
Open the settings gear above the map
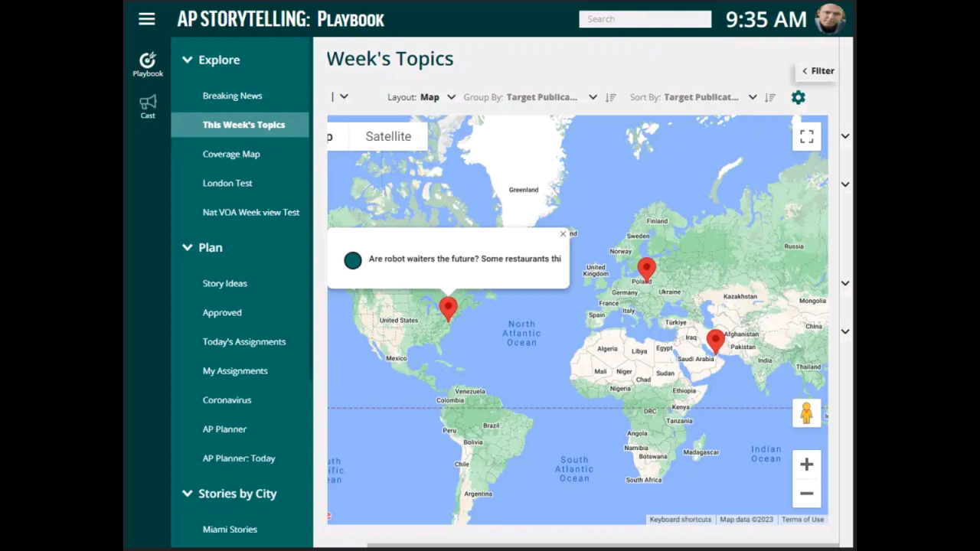coord(798,97)
